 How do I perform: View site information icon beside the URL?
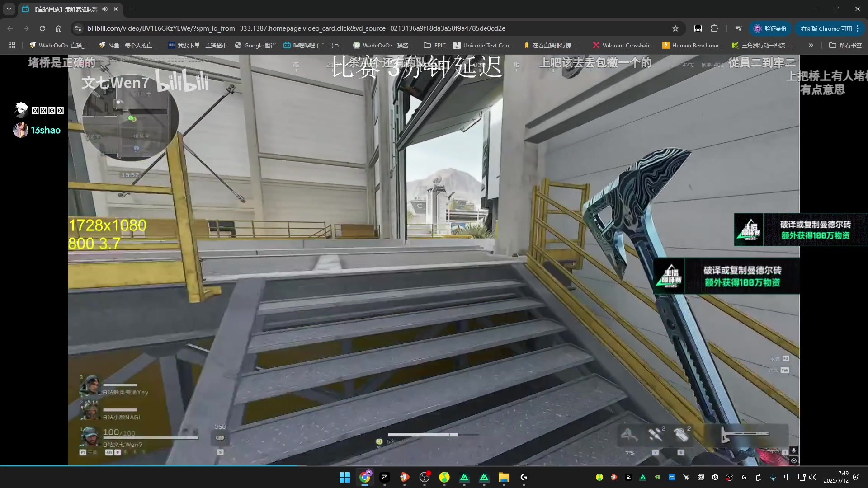(x=78, y=28)
